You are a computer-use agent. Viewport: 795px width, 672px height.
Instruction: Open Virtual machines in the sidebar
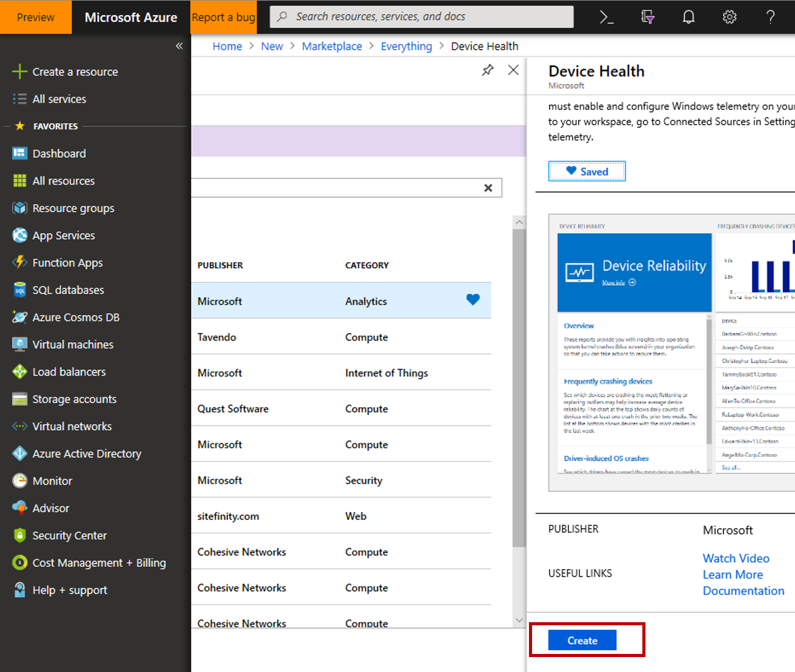point(72,344)
